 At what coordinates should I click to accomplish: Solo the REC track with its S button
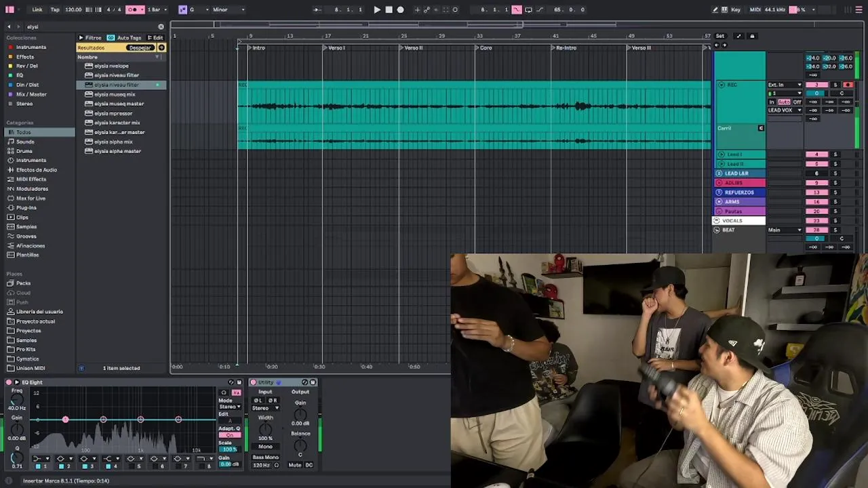pos(835,85)
